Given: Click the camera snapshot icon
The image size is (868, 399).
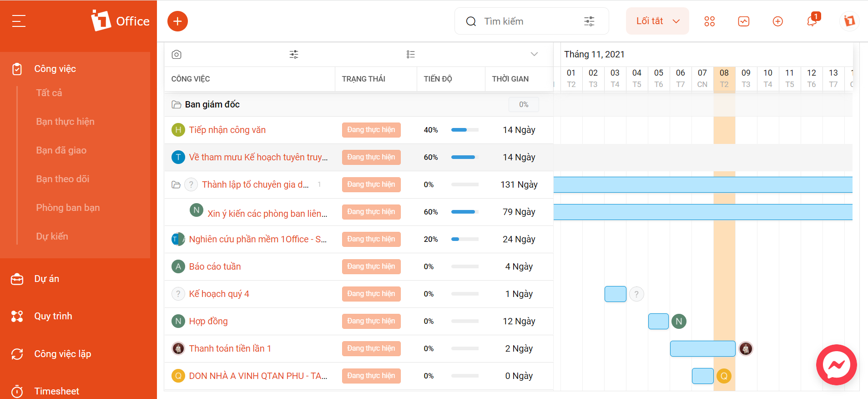Looking at the screenshot, I should [177, 55].
